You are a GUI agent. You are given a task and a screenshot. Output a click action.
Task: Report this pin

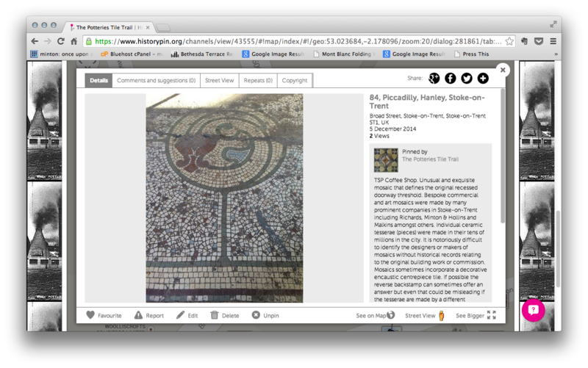(x=148, y=315)
